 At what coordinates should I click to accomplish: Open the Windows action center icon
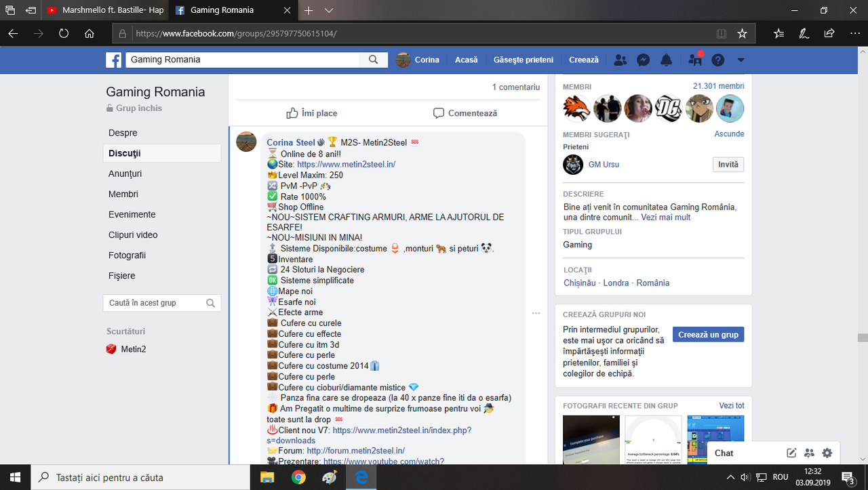coord(848,477)
